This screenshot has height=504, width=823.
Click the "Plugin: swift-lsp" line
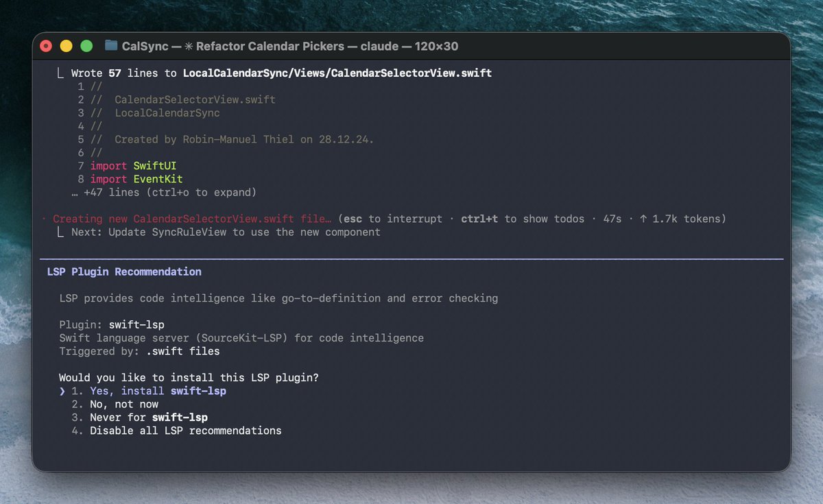111,324
